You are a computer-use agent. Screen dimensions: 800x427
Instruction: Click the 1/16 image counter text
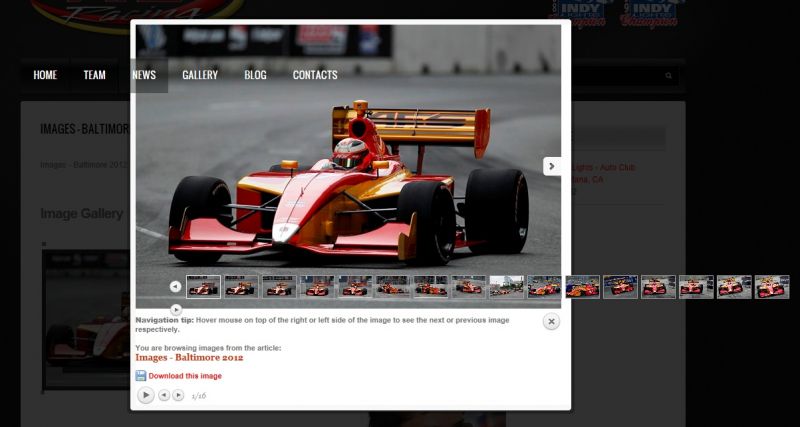(x=198, y=396)
